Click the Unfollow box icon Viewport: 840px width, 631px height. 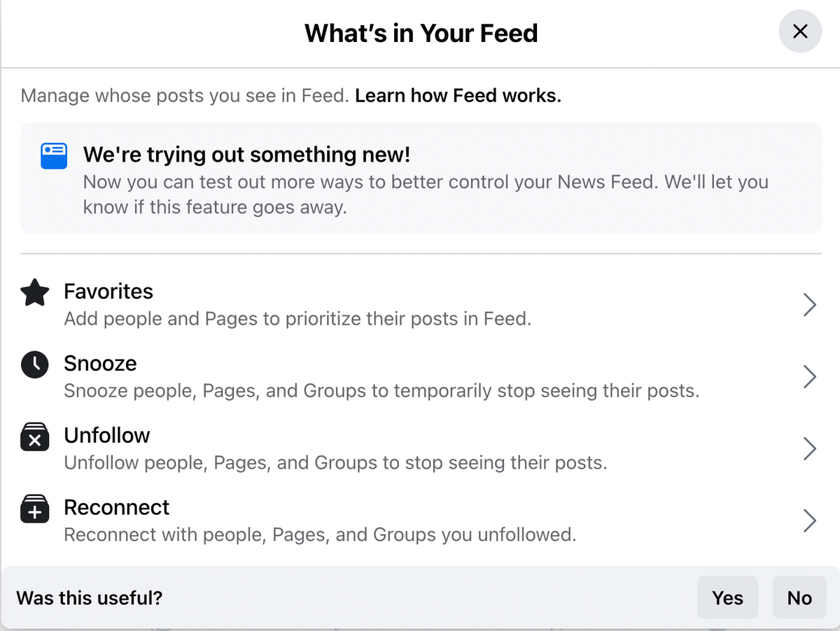(x=35, y=437)
